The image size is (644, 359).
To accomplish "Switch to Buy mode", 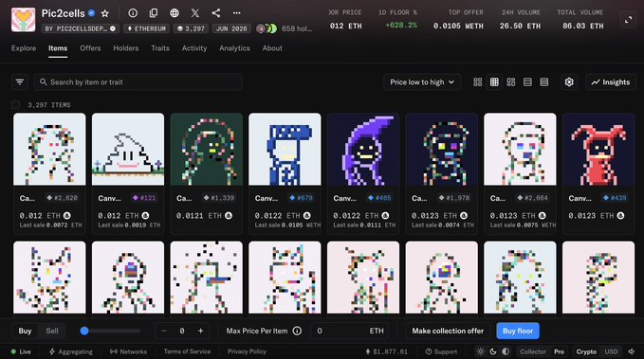I will [25, 331].
